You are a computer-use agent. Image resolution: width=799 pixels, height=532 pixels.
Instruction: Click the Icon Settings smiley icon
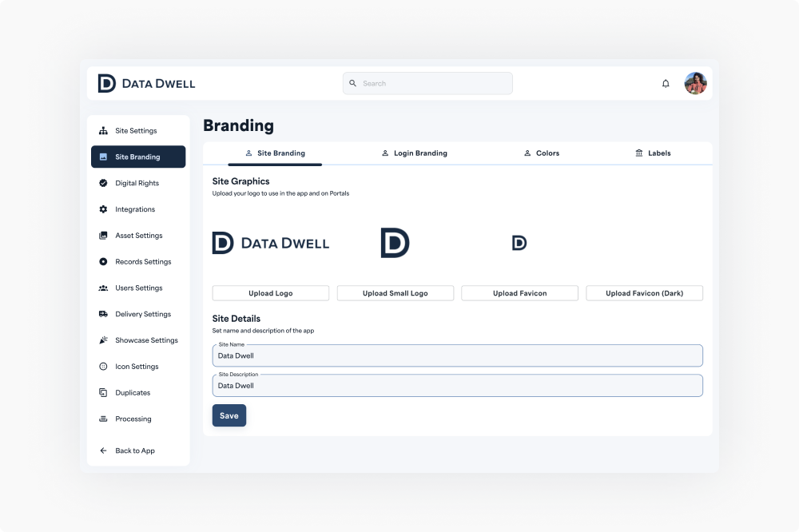[x=103, y=367]
